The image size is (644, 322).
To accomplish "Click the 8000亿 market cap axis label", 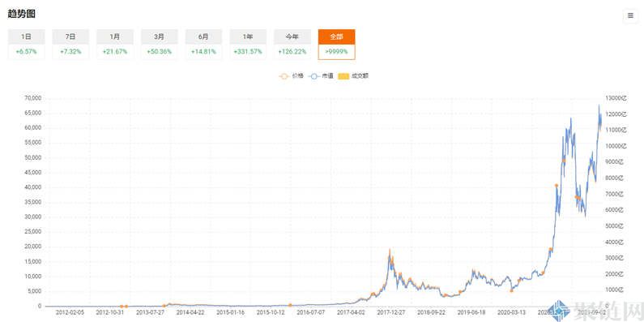I will click(x=614, y=178).
